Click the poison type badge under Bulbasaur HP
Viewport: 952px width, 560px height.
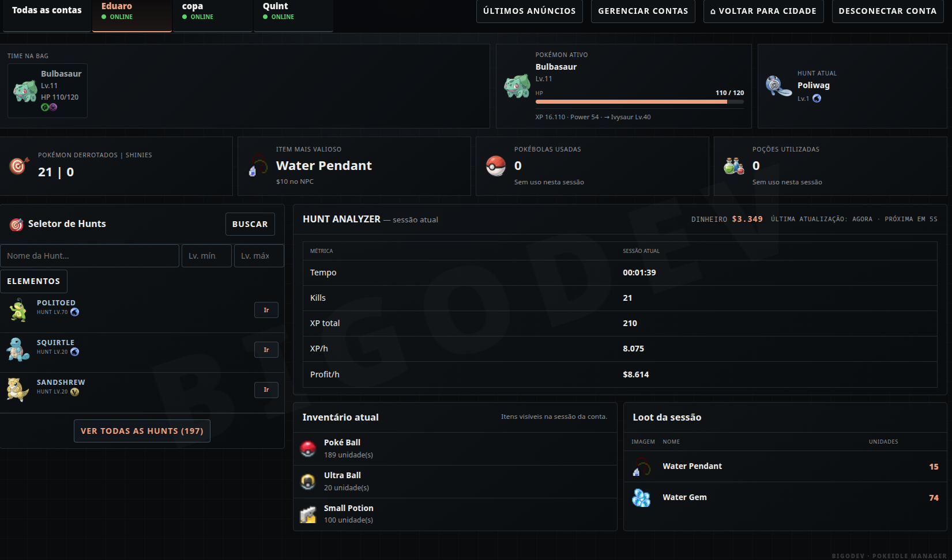53,107
